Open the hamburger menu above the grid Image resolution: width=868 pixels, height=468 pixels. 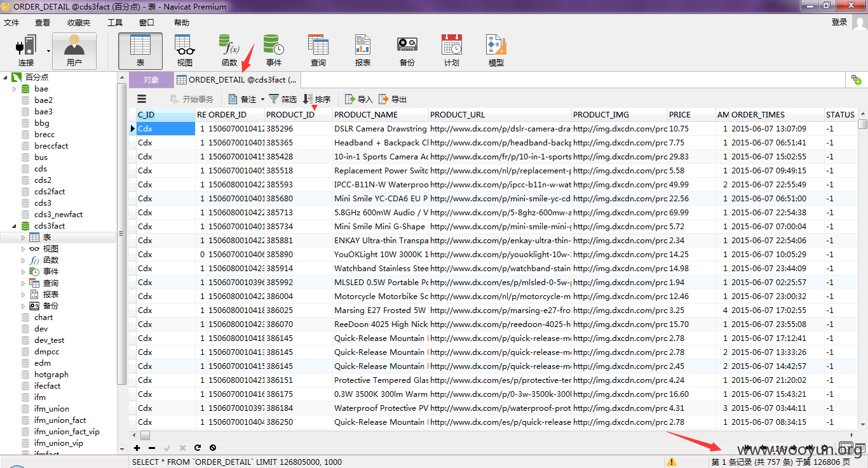point(142,99)
